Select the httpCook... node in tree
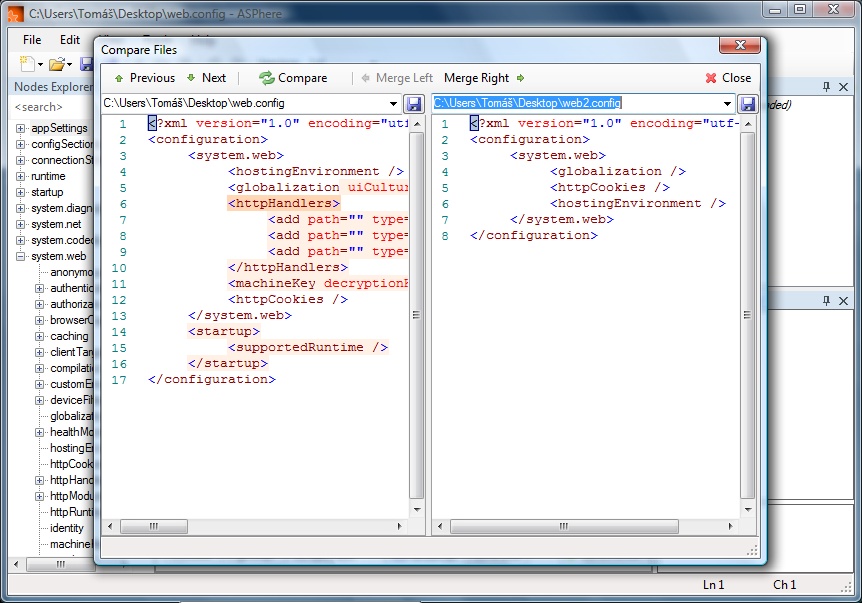The height and width of the screenshot is (603, 862). (x=71, y=464)
